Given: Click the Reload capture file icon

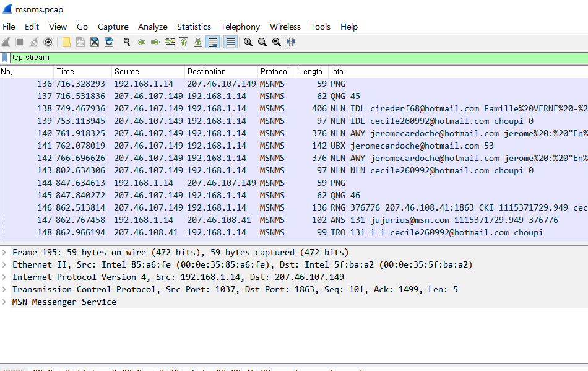Looking at the screenshot, I should (x=109, y=42).
